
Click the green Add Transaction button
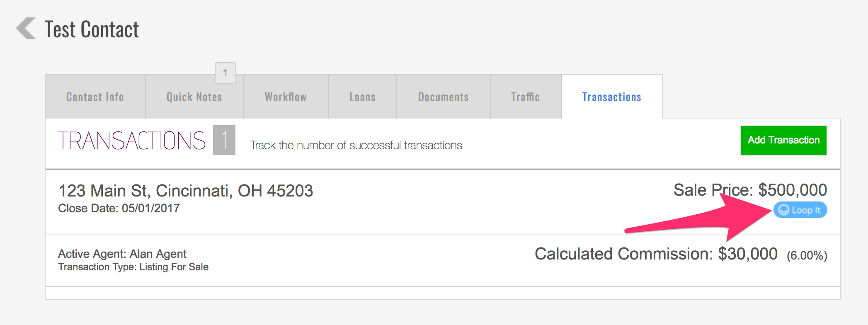(783, 140)
